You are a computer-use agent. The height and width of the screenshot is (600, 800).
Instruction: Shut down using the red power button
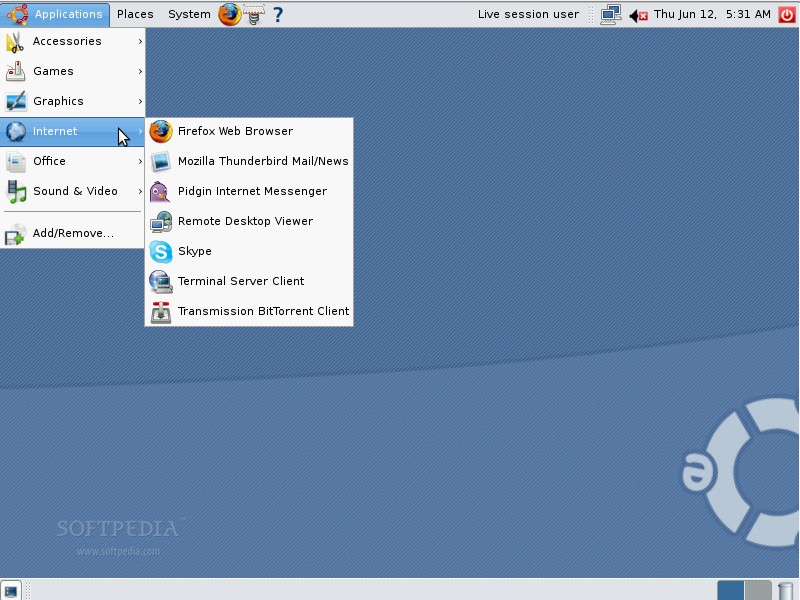coord(788,14)
